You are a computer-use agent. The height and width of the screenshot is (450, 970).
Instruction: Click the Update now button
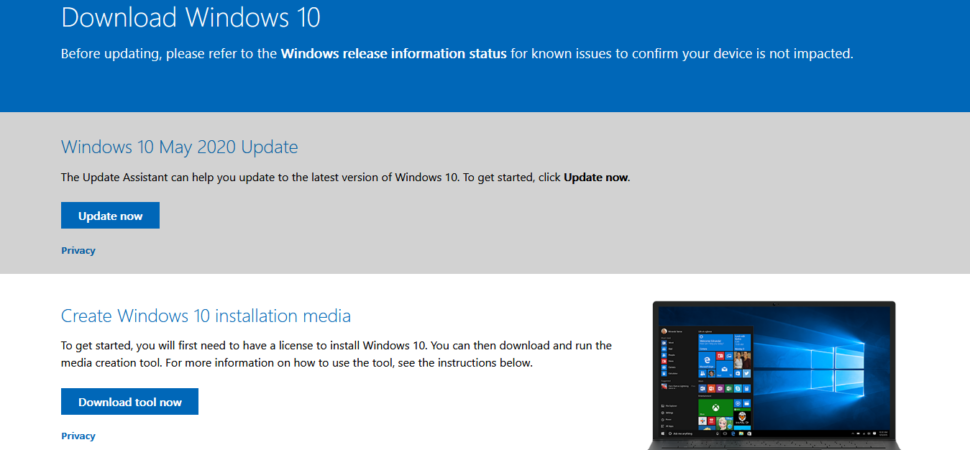tap(110, 215)
